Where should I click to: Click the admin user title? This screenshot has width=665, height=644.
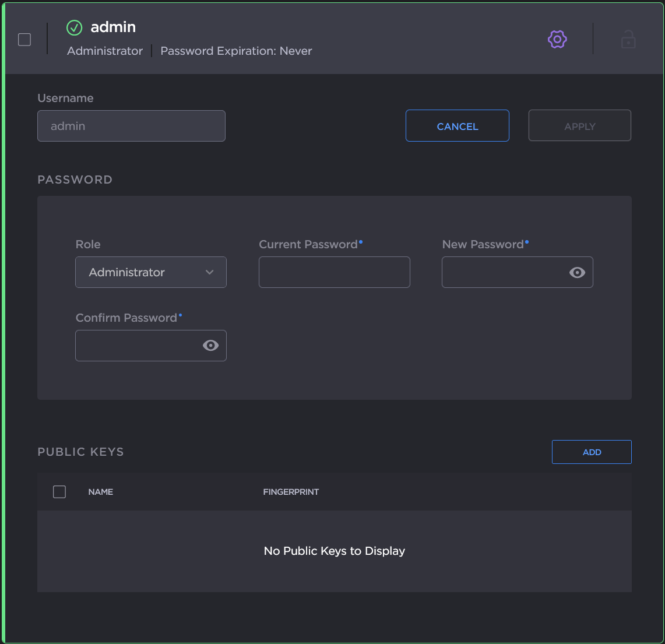[113, 27]
